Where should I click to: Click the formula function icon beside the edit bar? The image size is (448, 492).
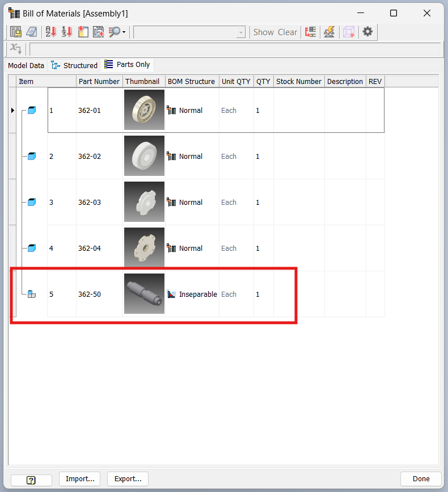pos(16,49)
